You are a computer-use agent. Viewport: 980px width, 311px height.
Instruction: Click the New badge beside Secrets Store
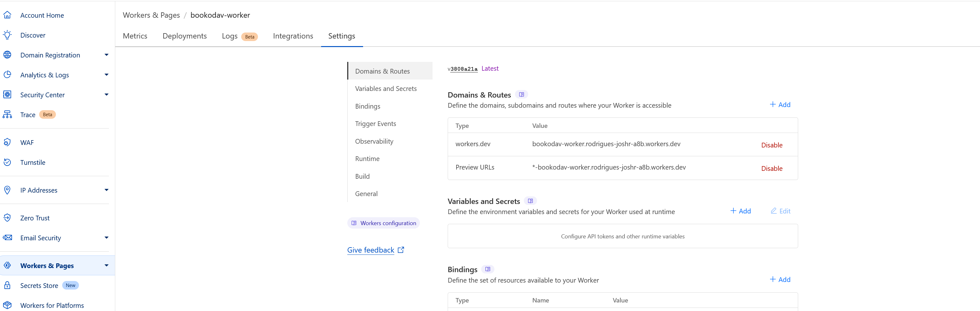pos(70,285)
